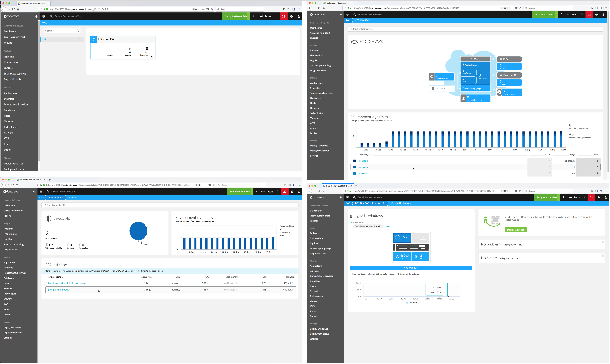Image resolution: width=610 pixels, height=364 pixels.
Task: Click Deploy Dynatrace green button in Host window
Action: (515, 230)
